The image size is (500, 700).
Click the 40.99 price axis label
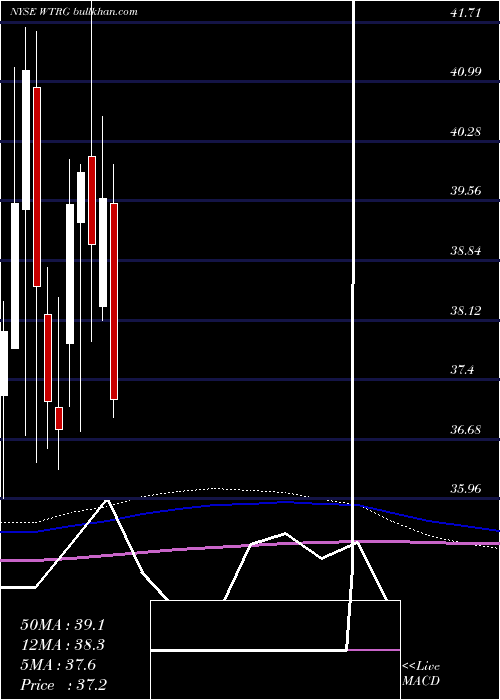466,71
